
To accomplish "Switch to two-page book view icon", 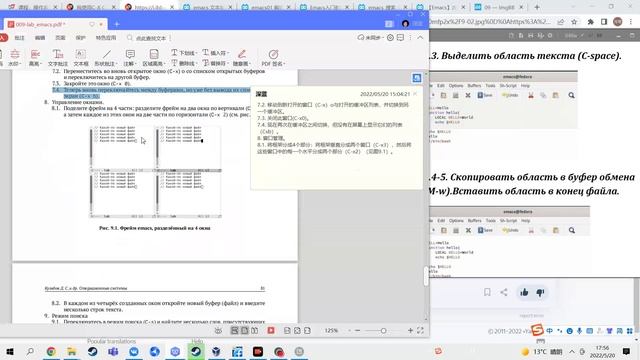I will point(254,331).
